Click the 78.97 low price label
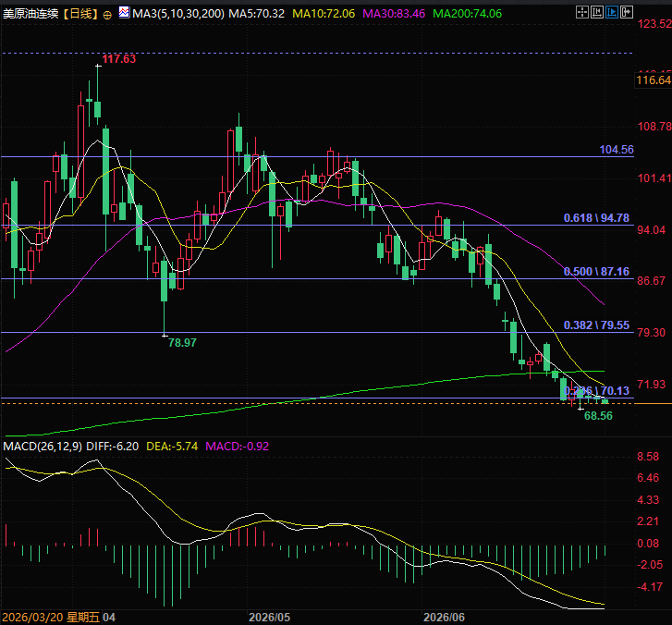The image size is (672, 625). pos(182,343)
